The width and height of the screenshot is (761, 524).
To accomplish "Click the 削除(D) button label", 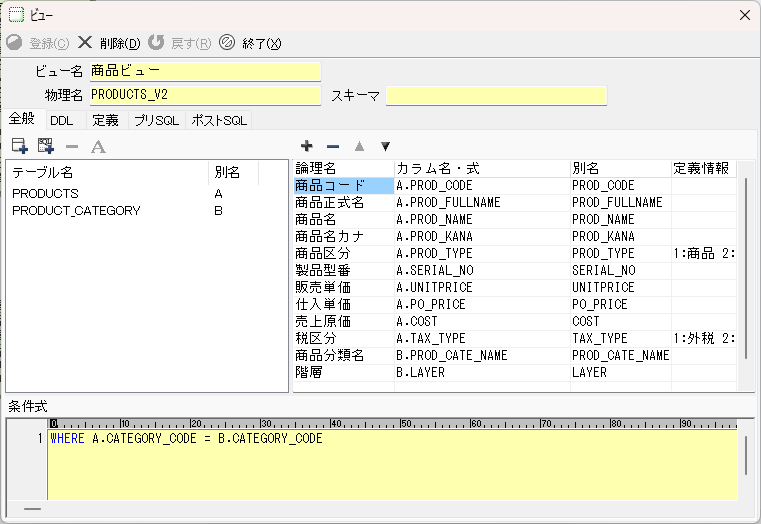I will click(x=120, y=44).
